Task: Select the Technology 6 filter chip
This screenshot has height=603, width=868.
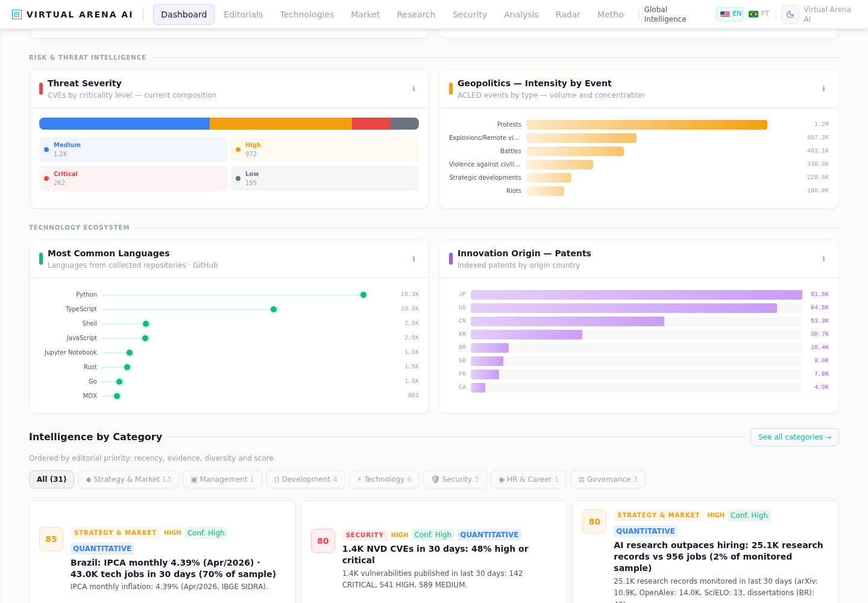Action: tap(384, 479)
